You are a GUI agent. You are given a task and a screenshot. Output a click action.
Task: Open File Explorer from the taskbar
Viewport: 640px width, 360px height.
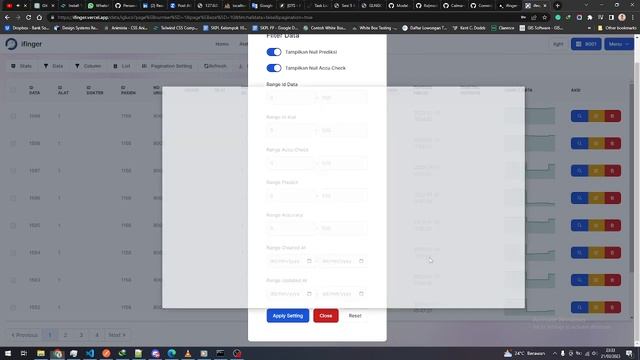[41, 353]
